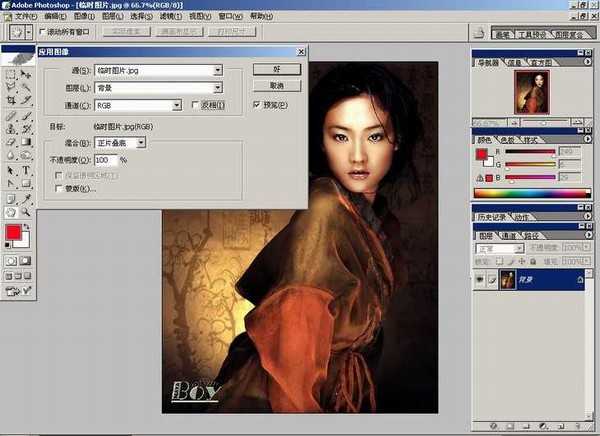Reset default colors icon in toolbox
600x436 pixels.
(8, 245)
